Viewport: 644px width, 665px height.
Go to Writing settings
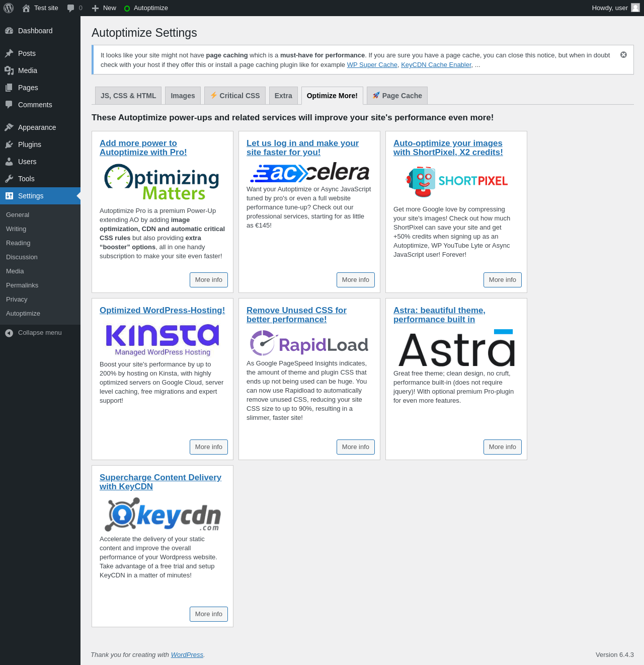[x=16, y=229]
